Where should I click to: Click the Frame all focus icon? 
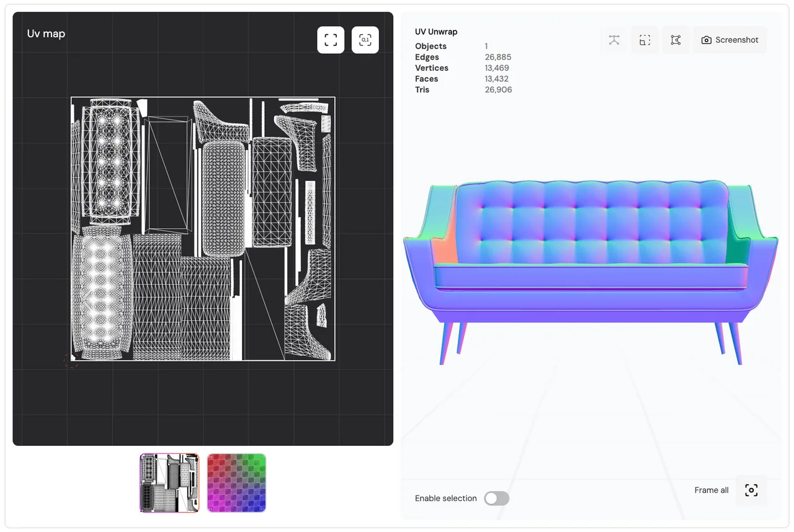751,490
